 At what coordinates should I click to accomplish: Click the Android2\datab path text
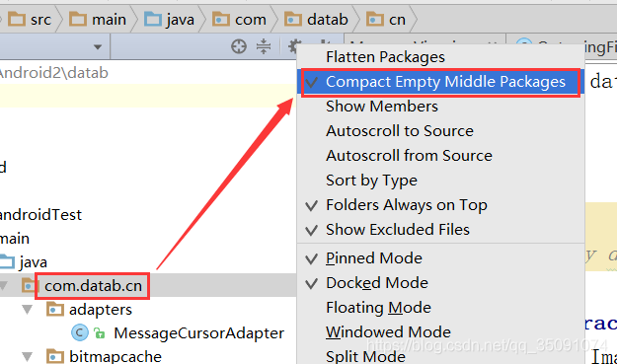[54, 73]
